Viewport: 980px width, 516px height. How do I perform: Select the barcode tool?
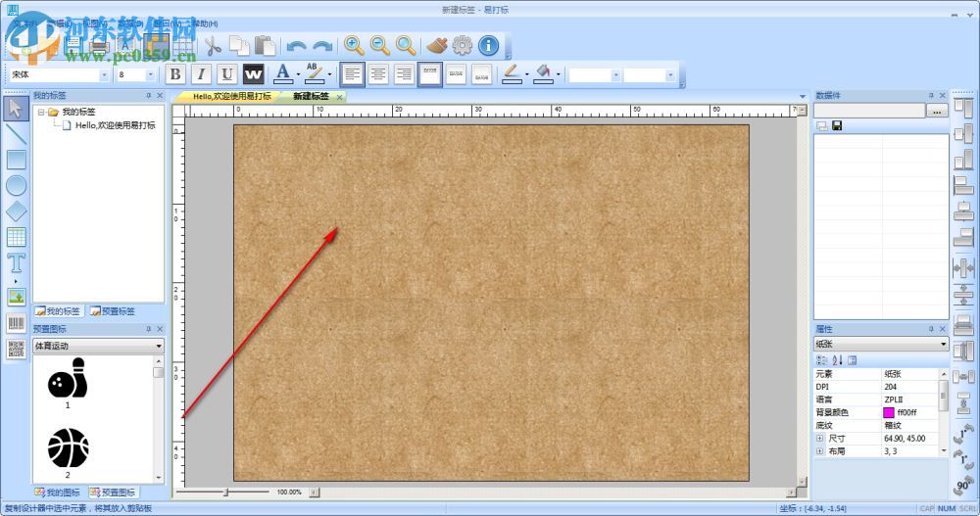pos(17,323)
